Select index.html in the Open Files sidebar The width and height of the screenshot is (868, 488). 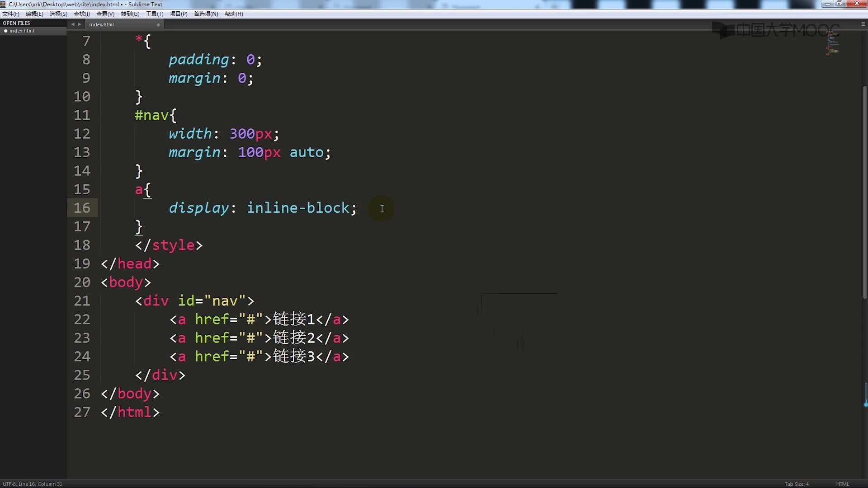(x=33, y=31)
